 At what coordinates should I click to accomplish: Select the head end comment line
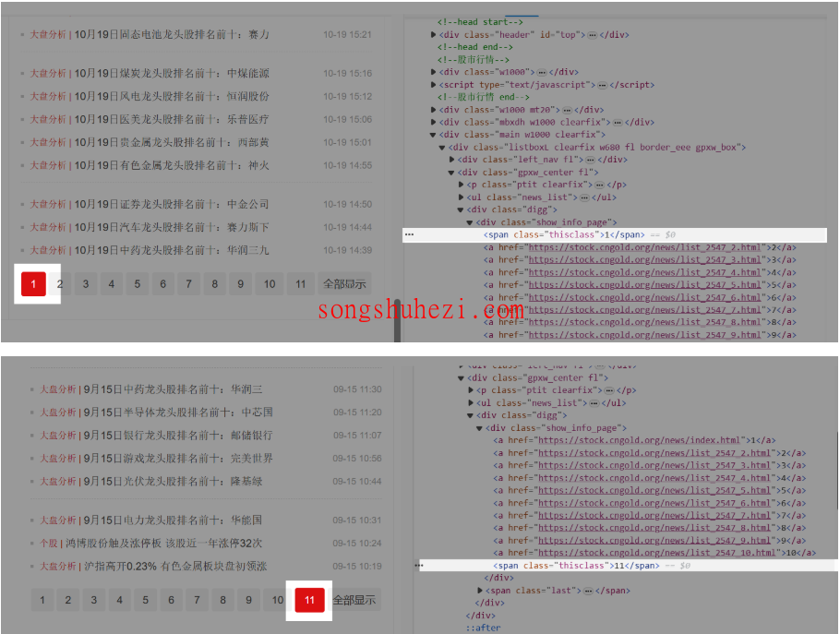click(474, 47)
